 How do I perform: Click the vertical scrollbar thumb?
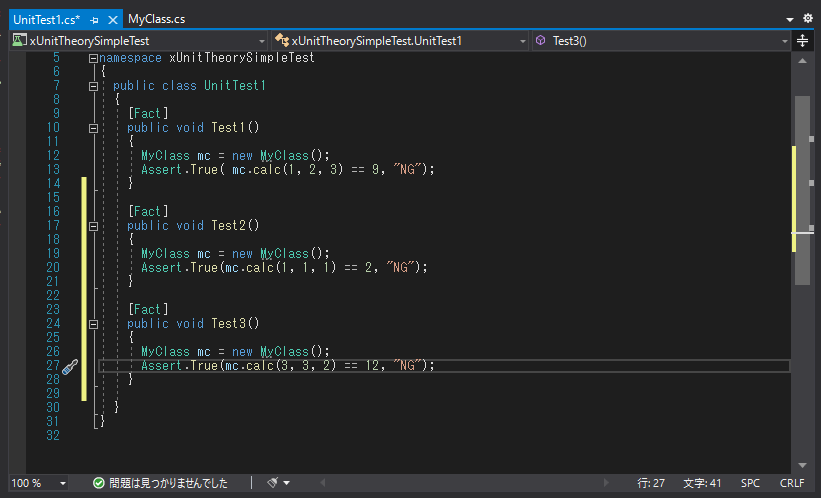pos(802,190)
